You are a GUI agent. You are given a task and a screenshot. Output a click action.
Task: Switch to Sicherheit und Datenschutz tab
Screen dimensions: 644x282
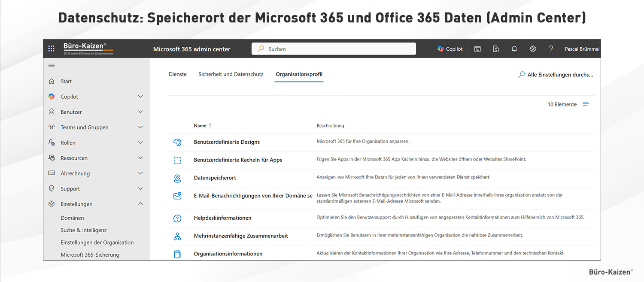(x=231, y=74)
